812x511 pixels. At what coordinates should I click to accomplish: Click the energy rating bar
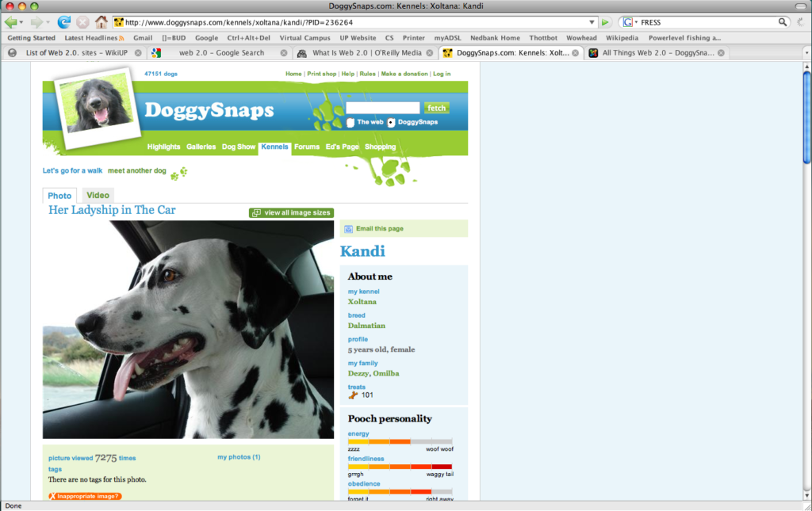click(400, 442)
